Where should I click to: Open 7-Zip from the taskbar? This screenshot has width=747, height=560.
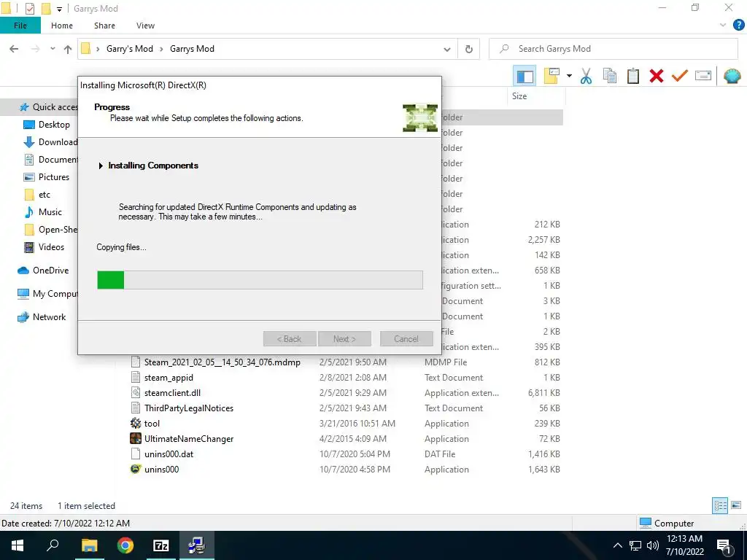[161, 545]
